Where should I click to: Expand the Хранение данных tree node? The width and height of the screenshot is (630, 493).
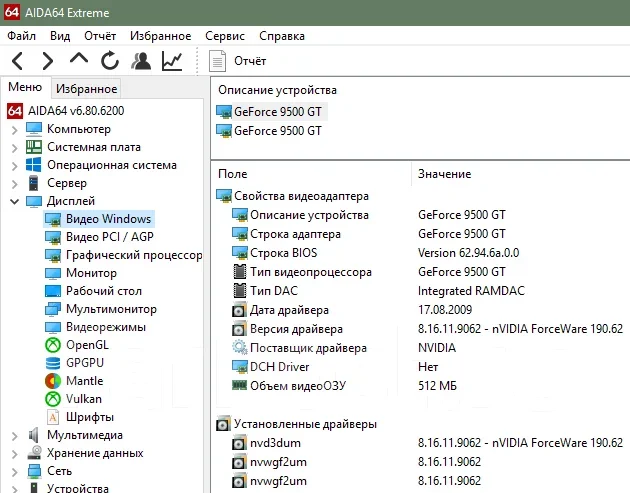click(14, 454)
